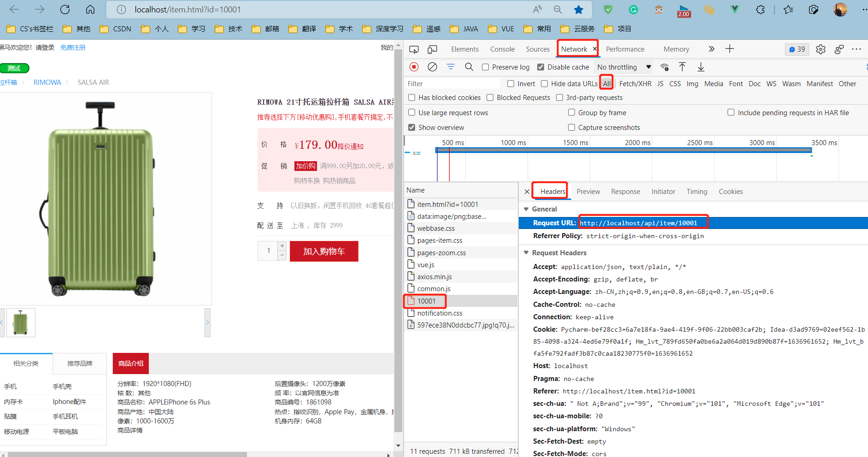
Task: Open the DevTools feedback icon
Action: (839, 49)
